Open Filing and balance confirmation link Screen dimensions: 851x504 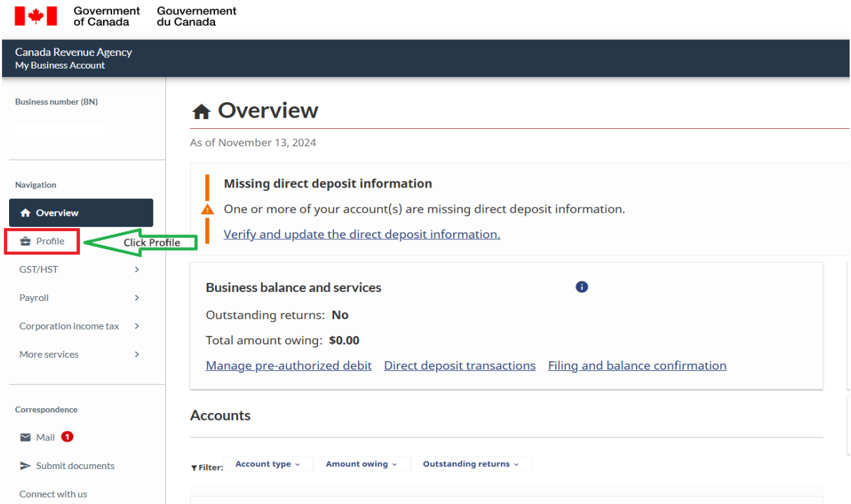[x=637, y=365]
